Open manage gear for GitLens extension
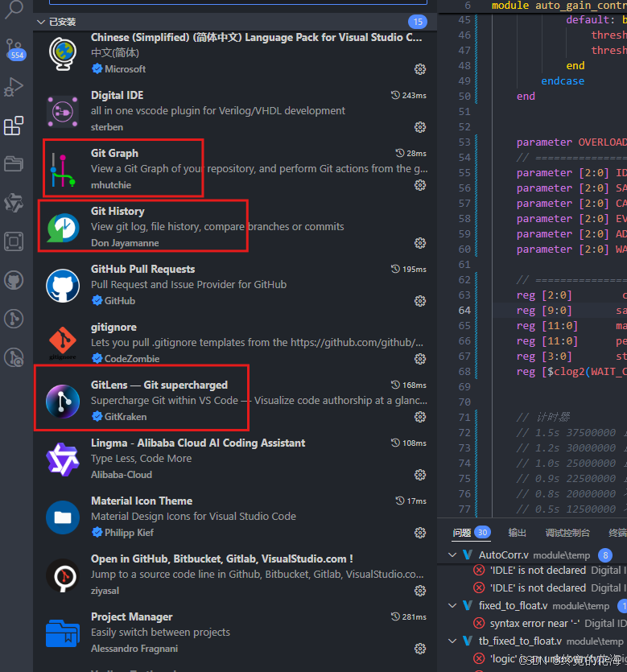This screenshot has height=672, width=627. pyautogui.click(x=420, y=417)
